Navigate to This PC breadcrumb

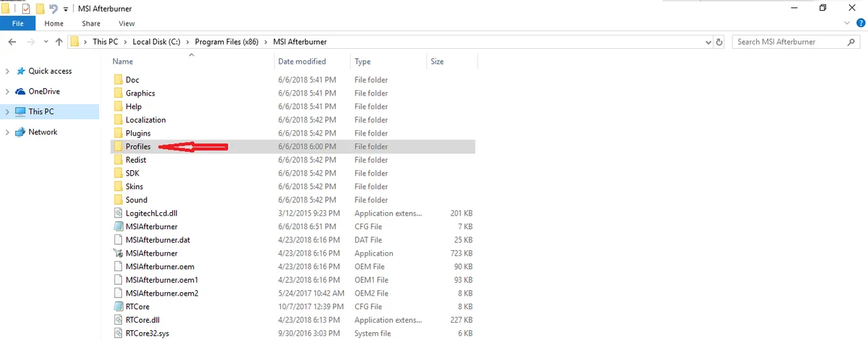click(x=104, y=42)
